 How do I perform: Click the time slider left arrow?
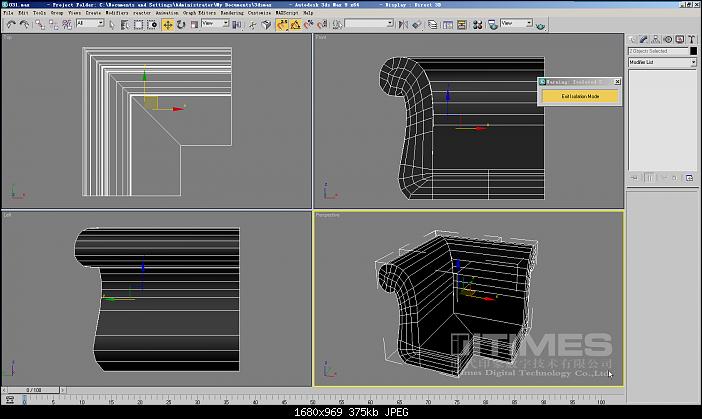pyautogui.click(x=4, y=390)
